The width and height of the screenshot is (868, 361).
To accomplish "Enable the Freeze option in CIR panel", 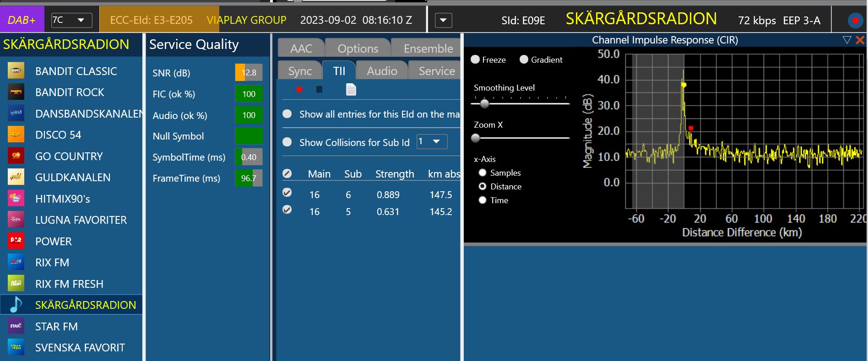I will pyautogui.click(x=475, y=59).
